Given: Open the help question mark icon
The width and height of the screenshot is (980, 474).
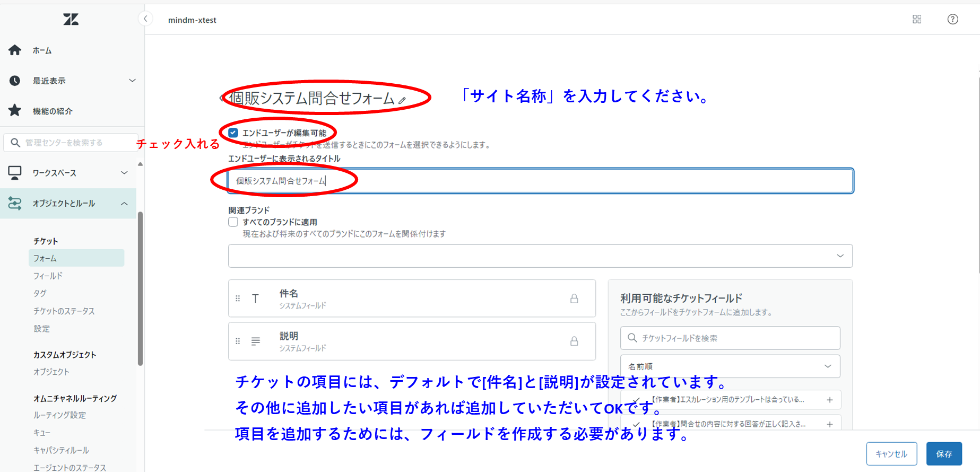Looking at the screenshot, I should pos(952,20).
